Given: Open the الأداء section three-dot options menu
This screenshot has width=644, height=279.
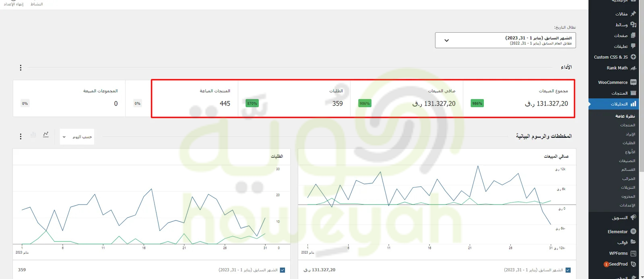Looking at the screenshot, I should coord(21,68).
